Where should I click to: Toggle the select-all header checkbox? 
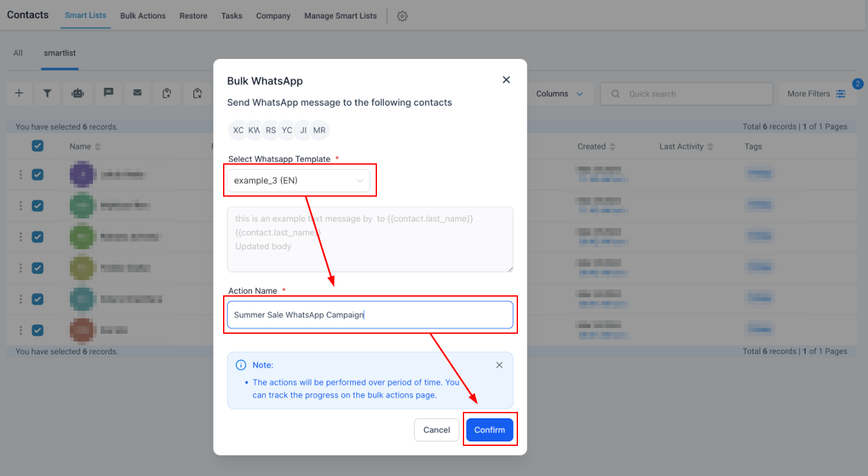point(38,146)
